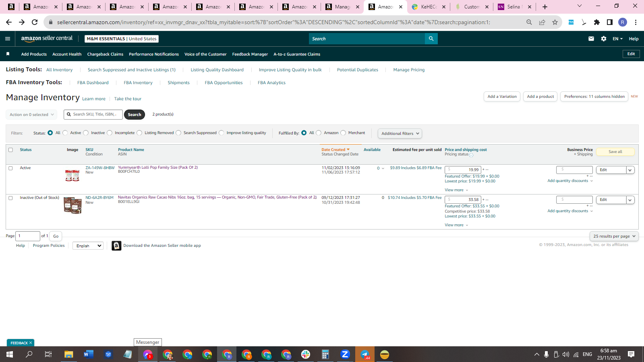Open the English language dropdown in footer
This screenshot has width=644, height=362.
pyautogui.click(x=88, y=246)
